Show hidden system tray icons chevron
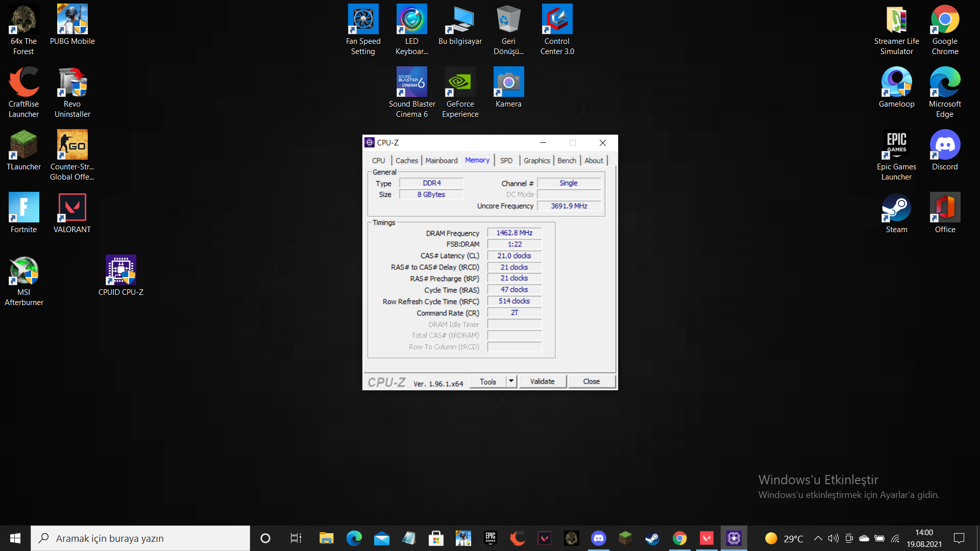The height and width of the screenshot is (551, 980). [818, 538]
